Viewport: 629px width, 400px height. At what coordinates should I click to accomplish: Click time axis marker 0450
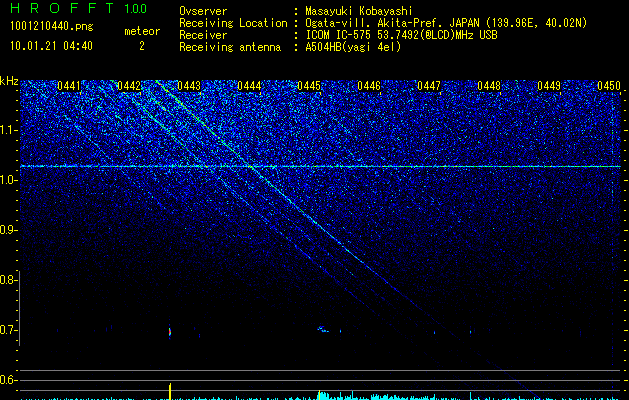click(609, 86)
